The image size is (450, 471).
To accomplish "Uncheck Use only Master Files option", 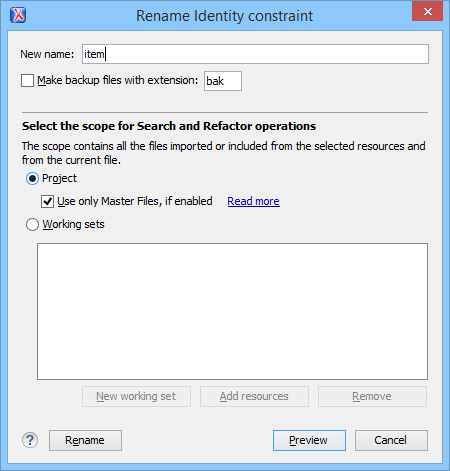I will coord(47,201).
